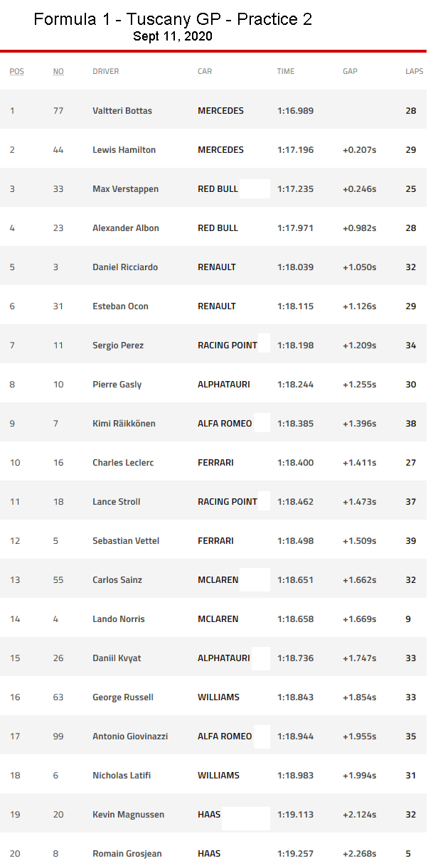This screenshot has width=428, height=868.
Task: Click Romain Grosjean's name
Action: [125, 854]
